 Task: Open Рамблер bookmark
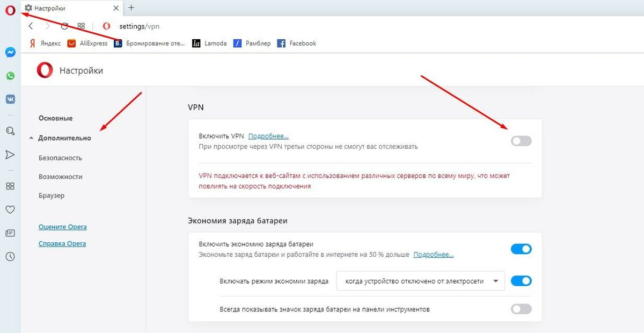[x=252, y=43]
